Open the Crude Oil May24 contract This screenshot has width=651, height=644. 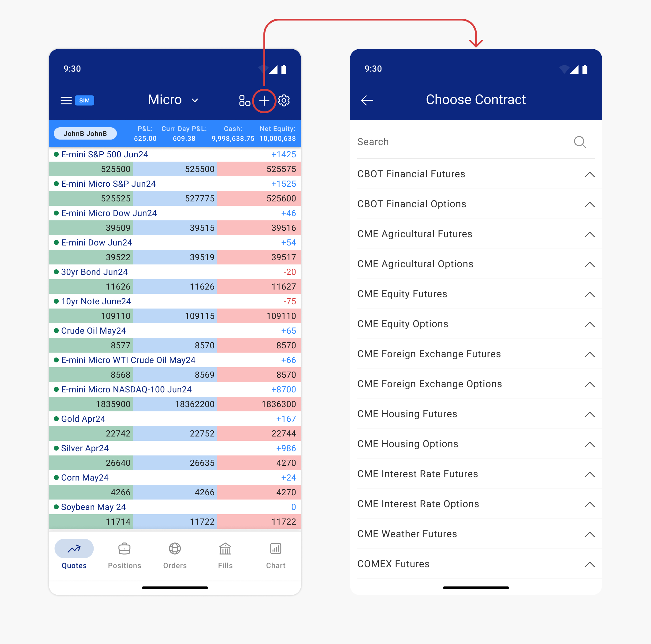coord(93,331)
